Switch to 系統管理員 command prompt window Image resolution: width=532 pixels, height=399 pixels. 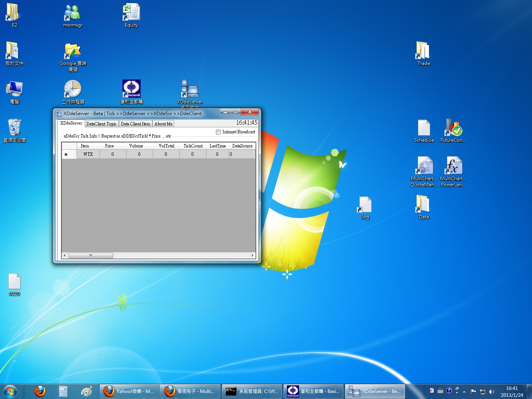(x=252, y=391)
